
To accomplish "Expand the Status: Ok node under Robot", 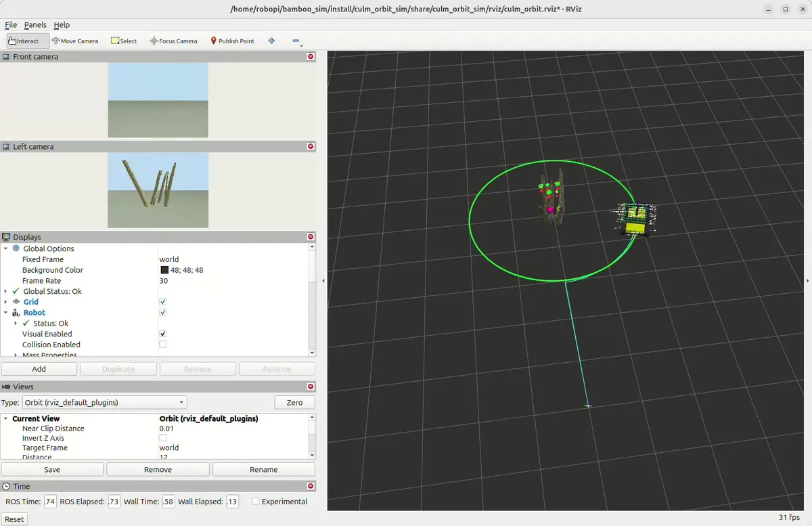I will (x=16, y=324).
